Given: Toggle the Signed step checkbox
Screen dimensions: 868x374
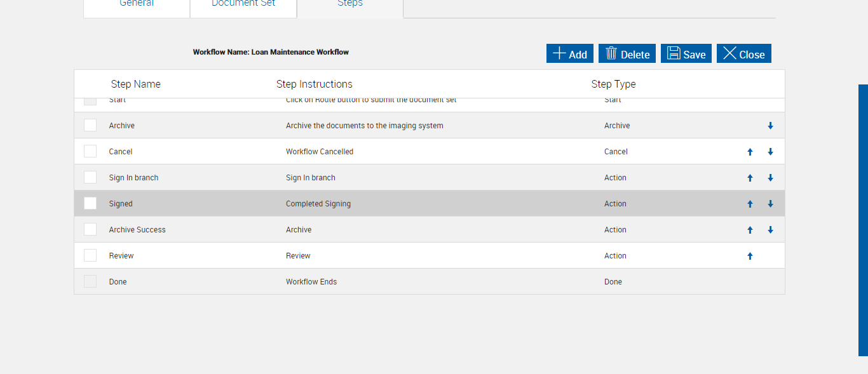Looking at the screenshot, I should click(x=90, y=203).
